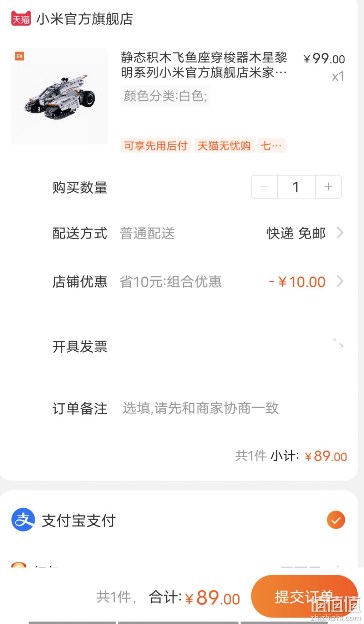Tap the quantity number field
The width and height of the screenshot is (364, 624).
(x=296, y=187)
